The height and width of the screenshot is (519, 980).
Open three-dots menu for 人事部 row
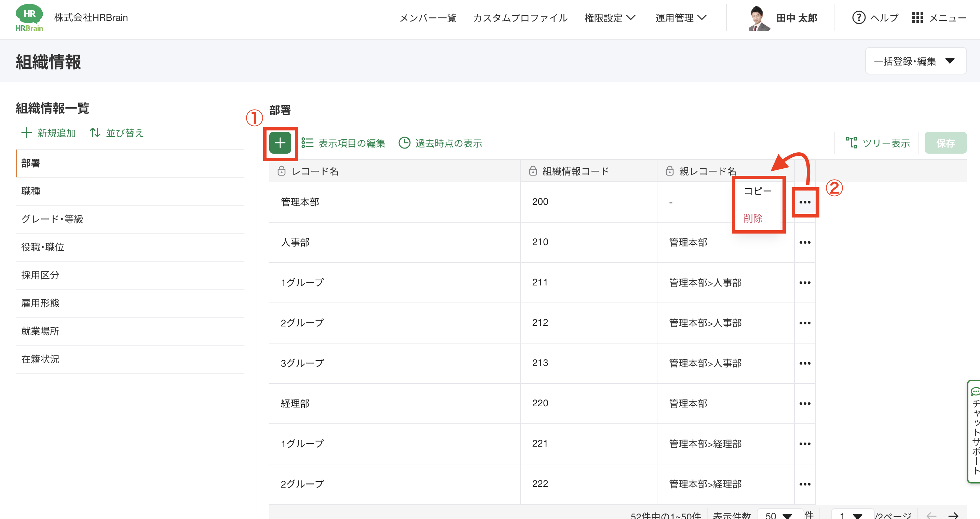click(805, 242)
